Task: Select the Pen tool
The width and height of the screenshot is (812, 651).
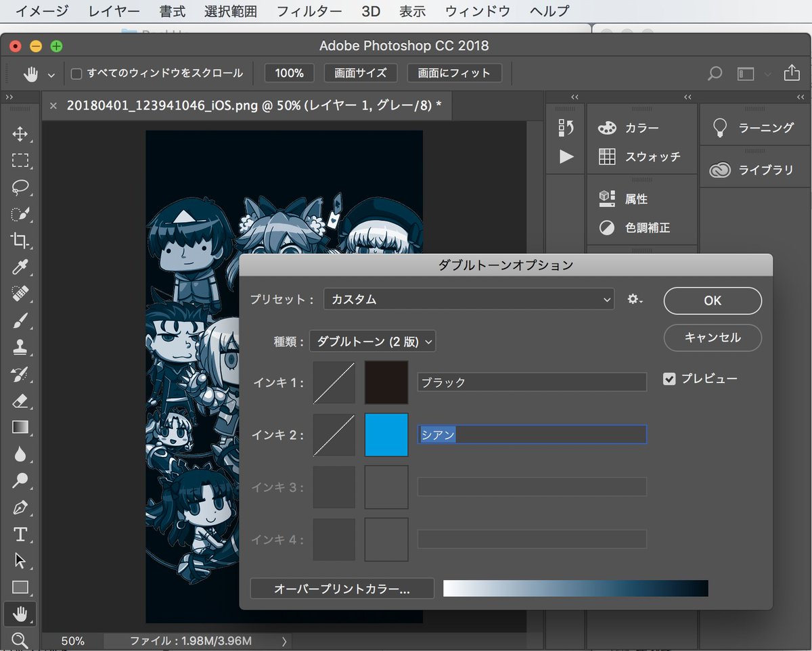Action: 20,507
